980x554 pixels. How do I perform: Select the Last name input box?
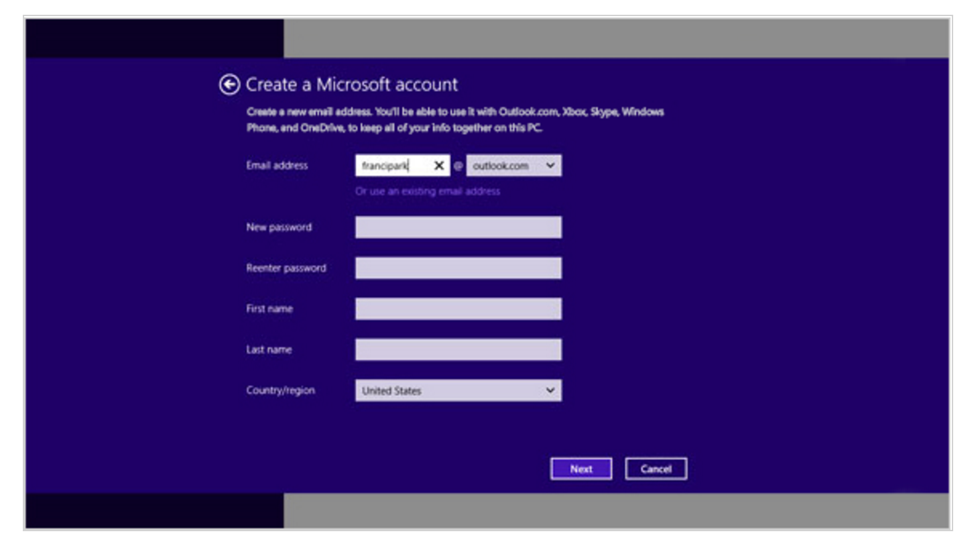click(458, 349)
